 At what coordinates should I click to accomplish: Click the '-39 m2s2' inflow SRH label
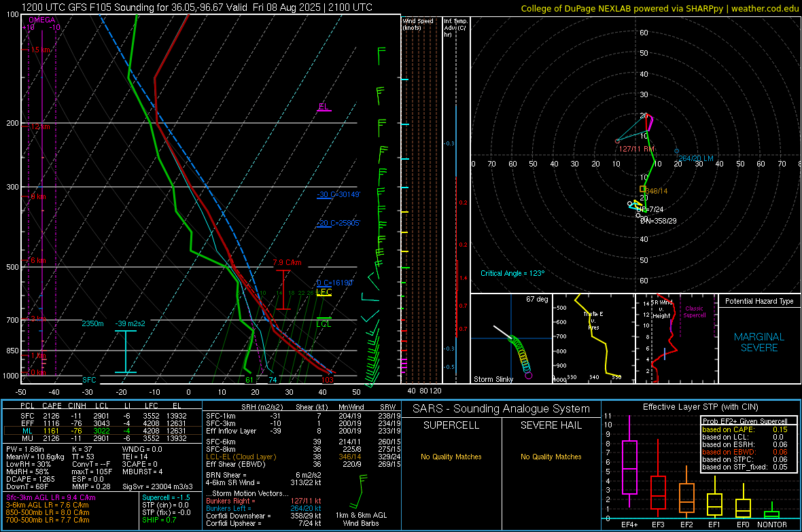130,323
